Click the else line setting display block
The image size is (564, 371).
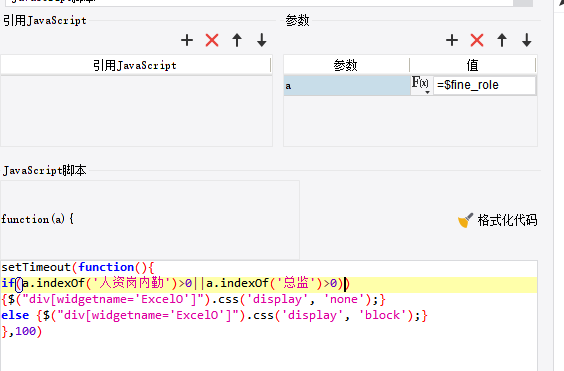click(x=214, y=316)
